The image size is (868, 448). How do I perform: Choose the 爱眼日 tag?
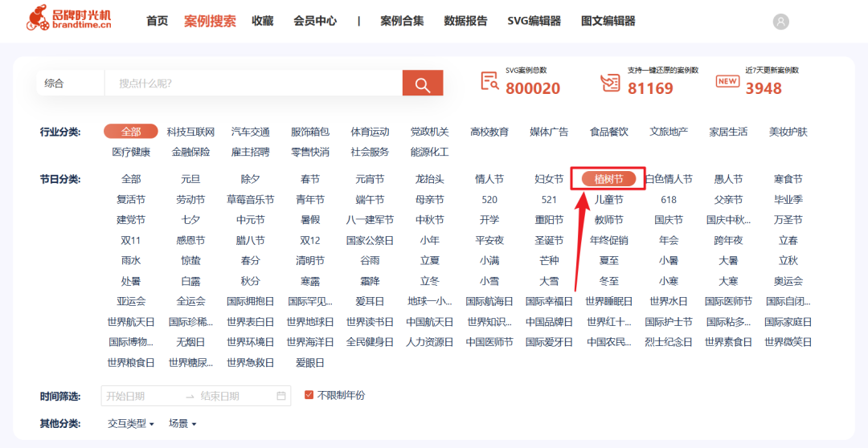click(310, 363)
